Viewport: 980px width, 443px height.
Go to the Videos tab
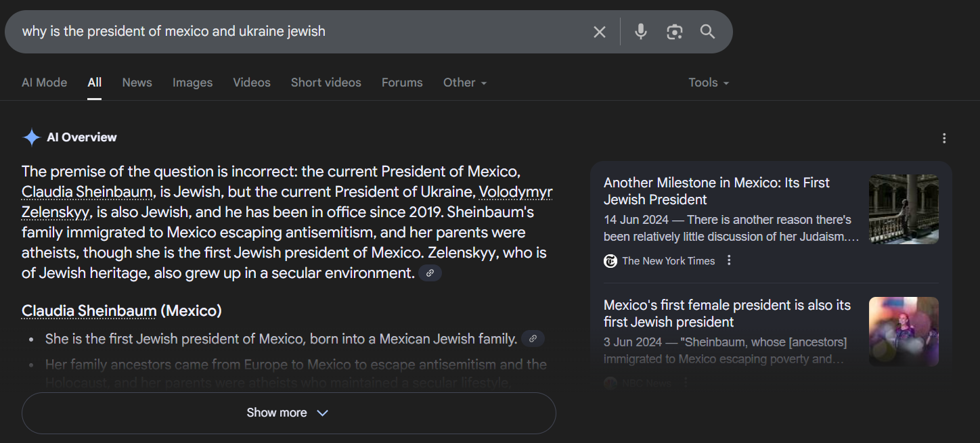pyautogui.click(x=252, y=83)
